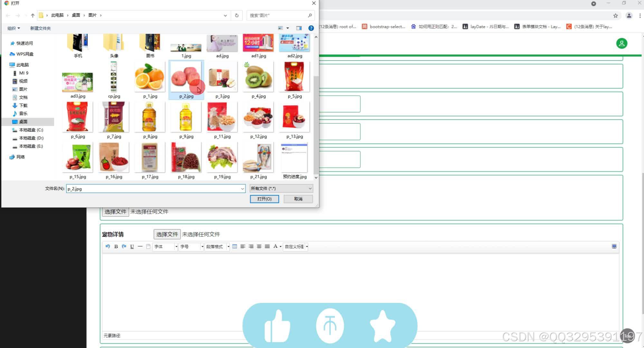Open the Chrome profile icon
The width and height of the screenshot is (644, 348).
pos(629,15)
